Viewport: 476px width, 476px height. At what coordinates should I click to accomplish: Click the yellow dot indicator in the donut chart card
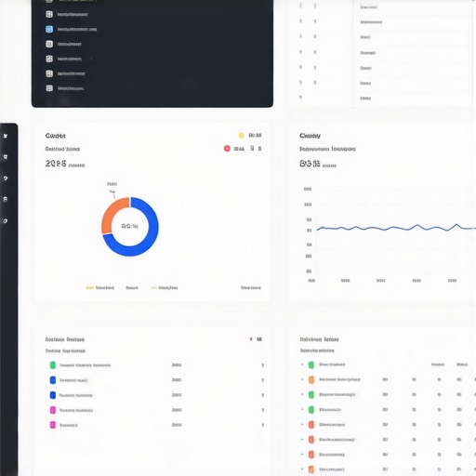[241, 135]
